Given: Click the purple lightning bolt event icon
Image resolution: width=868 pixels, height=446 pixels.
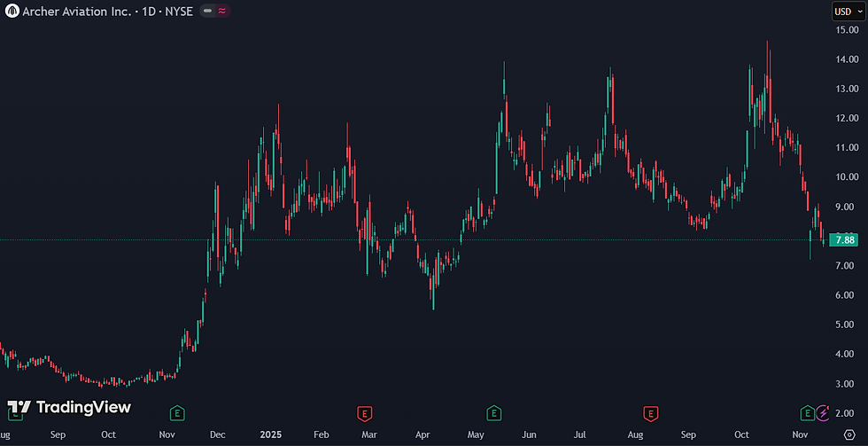Looking at the screenshot, I should pyautogui.click(x=823, y=413).
